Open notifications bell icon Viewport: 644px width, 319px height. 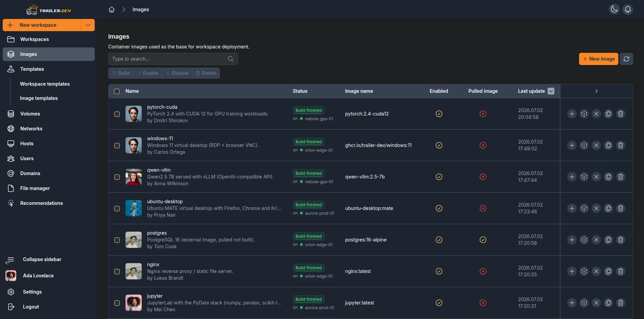(x=628, y=9)
